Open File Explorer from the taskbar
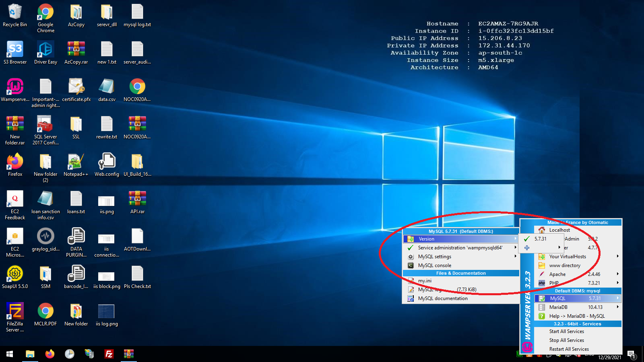The height and width of the screenshot is (362, 644). coord(30,354)
